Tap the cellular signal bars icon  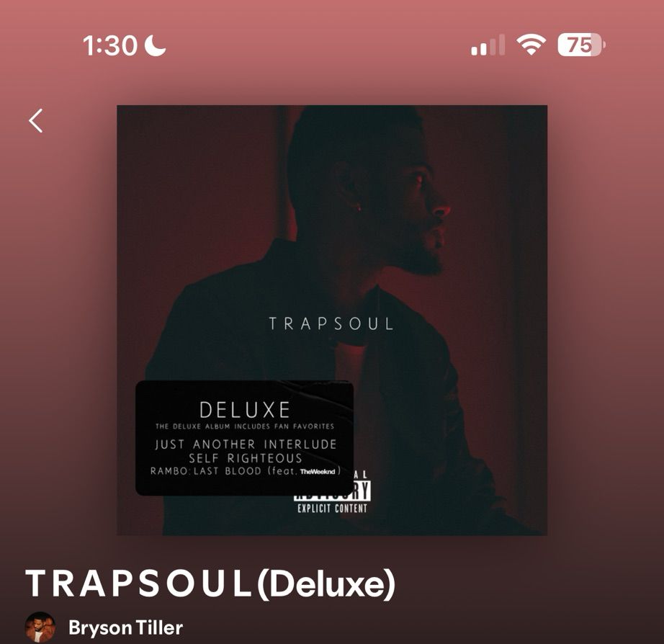tap(488, 45)
